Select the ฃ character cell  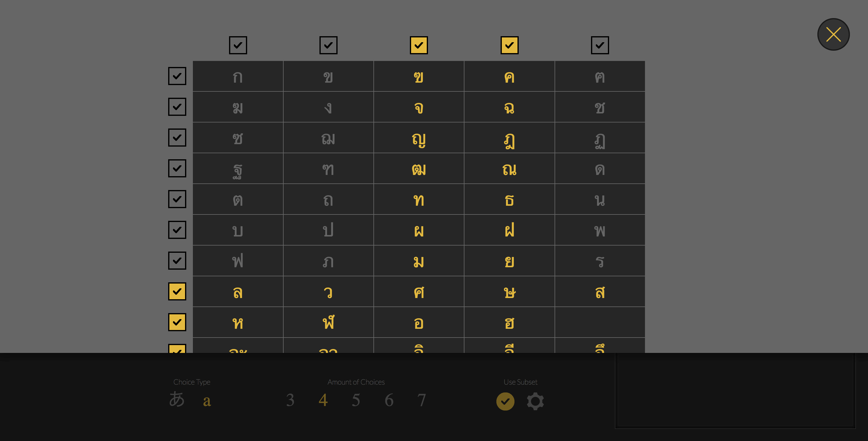tap(419, 76)
